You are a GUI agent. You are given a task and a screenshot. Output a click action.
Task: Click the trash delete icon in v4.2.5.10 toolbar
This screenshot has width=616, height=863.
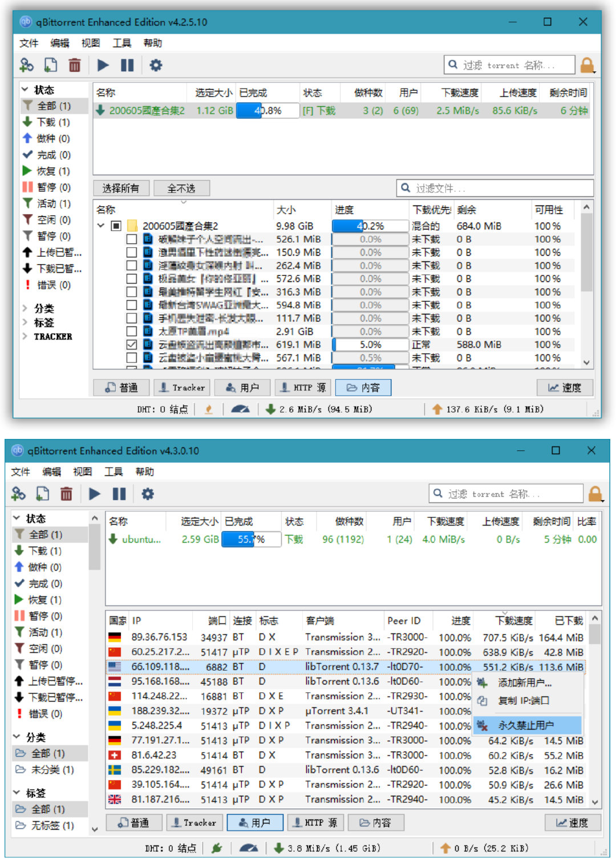click(75, 65)
